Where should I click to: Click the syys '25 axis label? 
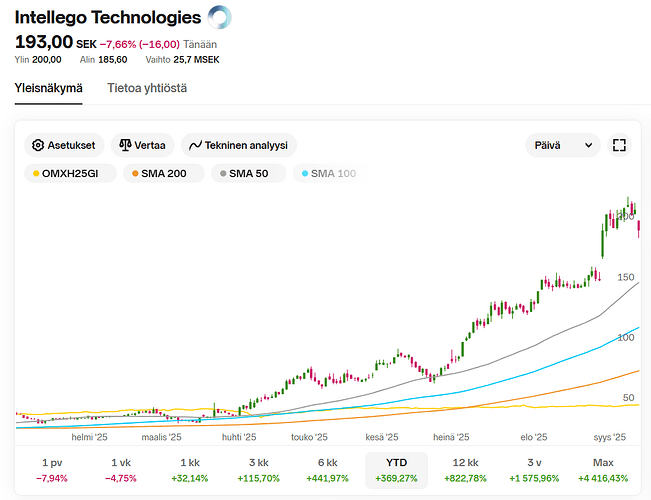(x=609, y=437)
